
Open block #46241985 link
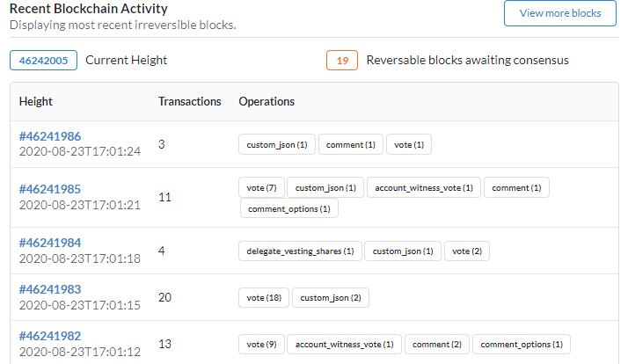click(50, 189)
